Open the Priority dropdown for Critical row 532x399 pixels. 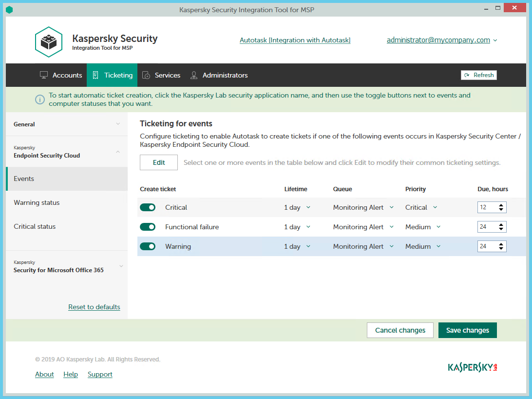click(421, 207)
